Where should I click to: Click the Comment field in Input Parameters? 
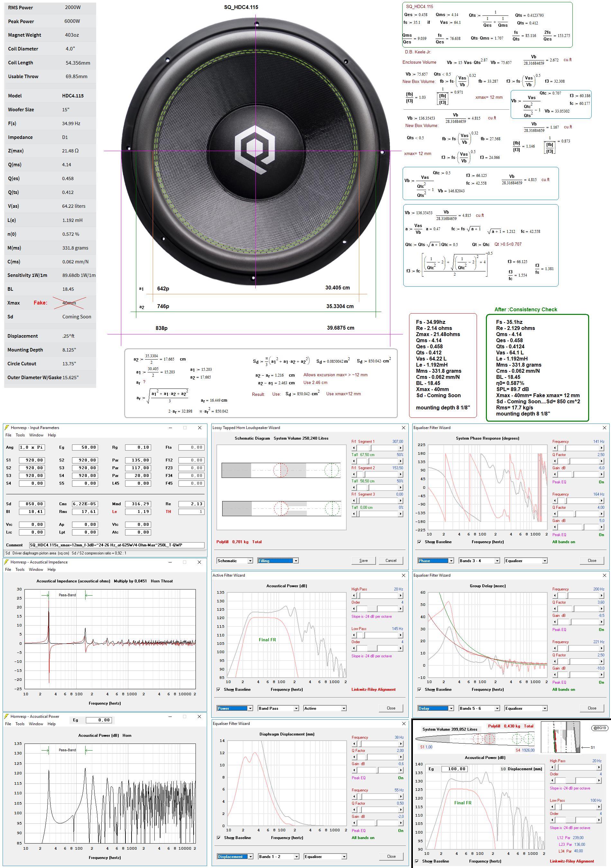[x=117, y=545]
